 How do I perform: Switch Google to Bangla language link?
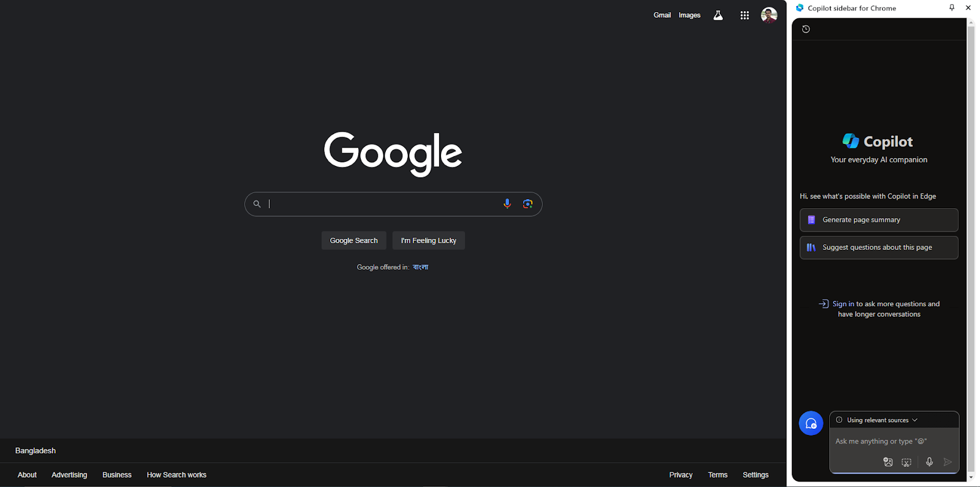(x=420, y=267)
